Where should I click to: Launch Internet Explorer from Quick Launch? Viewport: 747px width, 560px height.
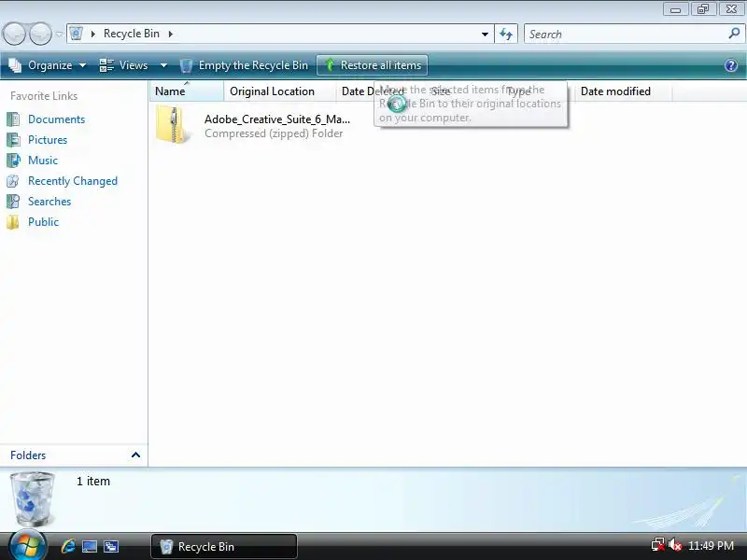point(68,546)
